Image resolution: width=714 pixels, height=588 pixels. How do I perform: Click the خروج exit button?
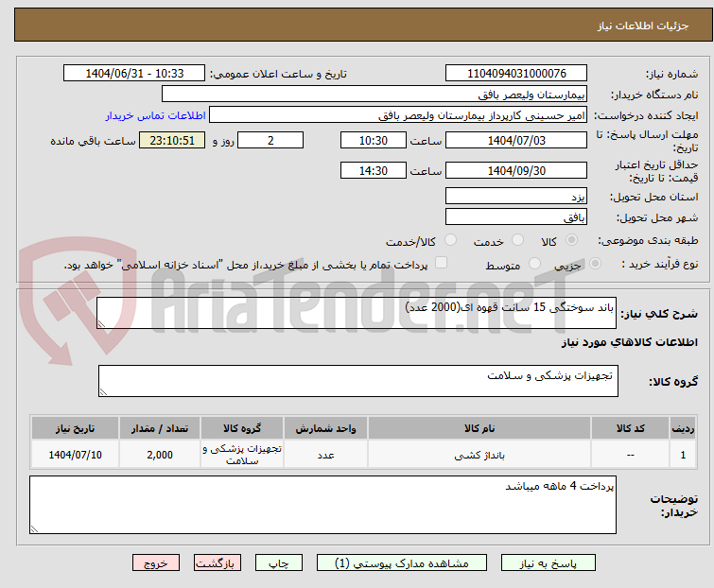(x=156, y=563)
